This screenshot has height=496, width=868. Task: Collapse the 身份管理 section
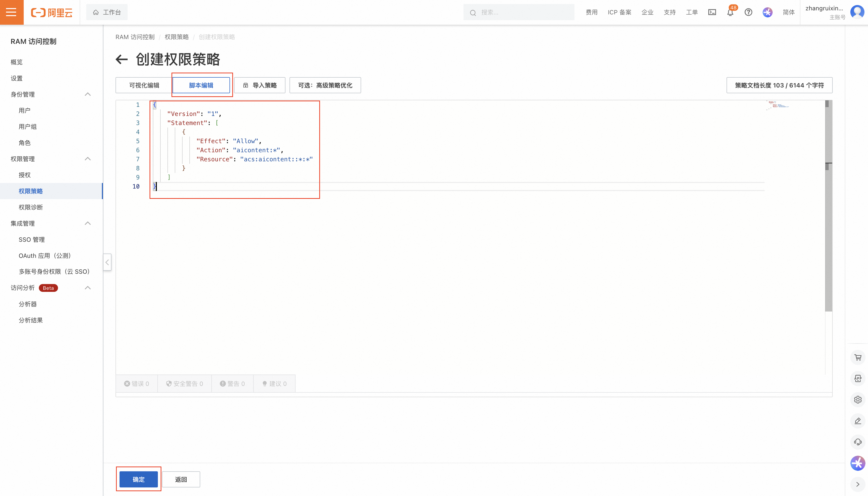[x=88, y=94]
